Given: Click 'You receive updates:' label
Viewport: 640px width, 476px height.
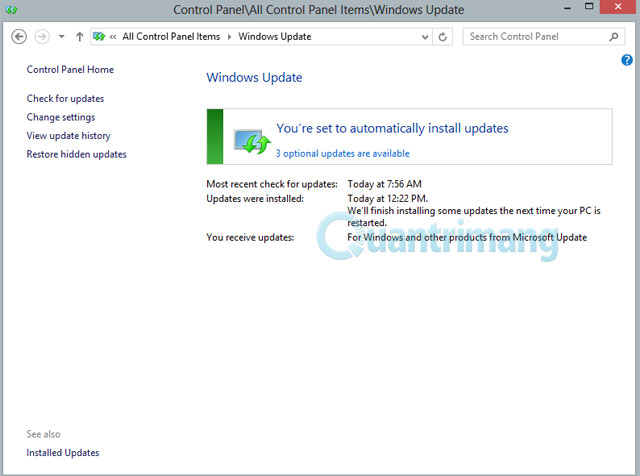Looking at the screenshot, I should 250,238.
